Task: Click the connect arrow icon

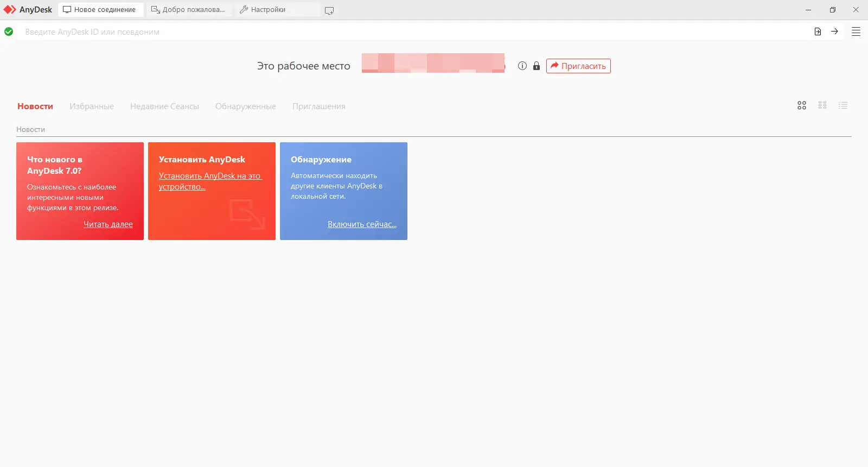Action: pyautogui.click(x=834, y=31)
